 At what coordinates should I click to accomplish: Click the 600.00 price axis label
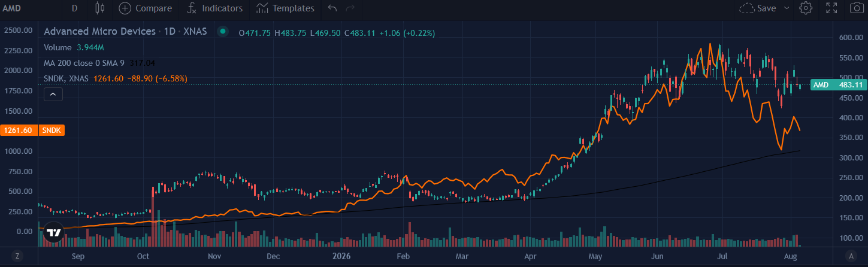[851, 37]
